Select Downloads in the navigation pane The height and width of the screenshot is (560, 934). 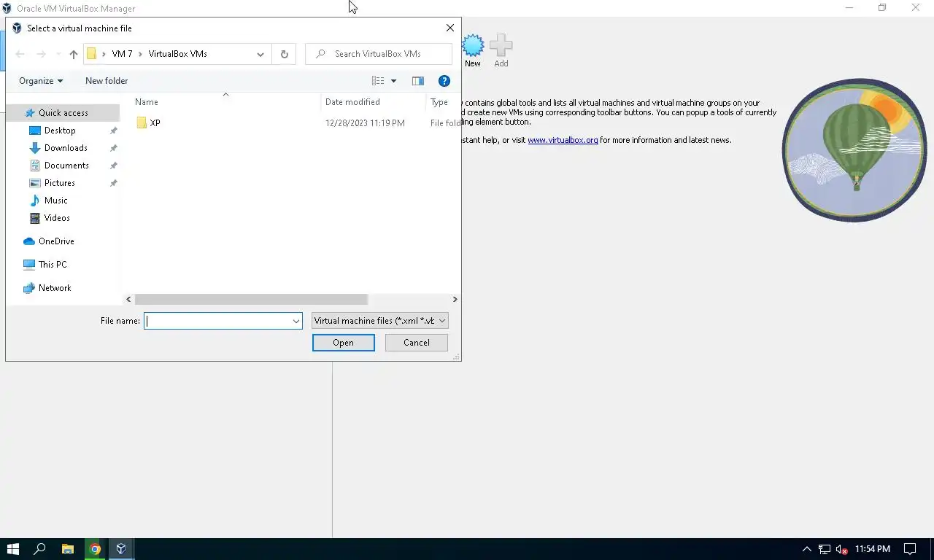pyautogui.click(x=66, y=148)
